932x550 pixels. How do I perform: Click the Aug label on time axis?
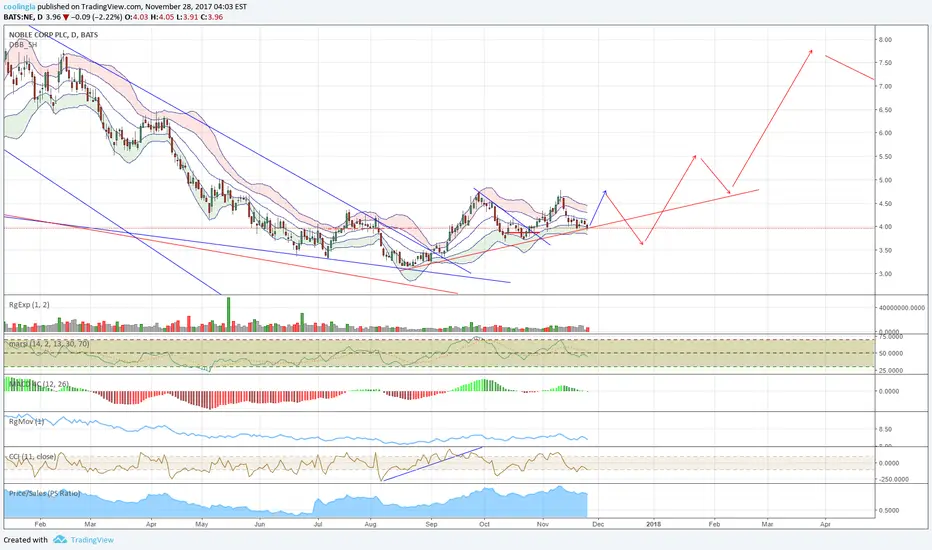371,524
